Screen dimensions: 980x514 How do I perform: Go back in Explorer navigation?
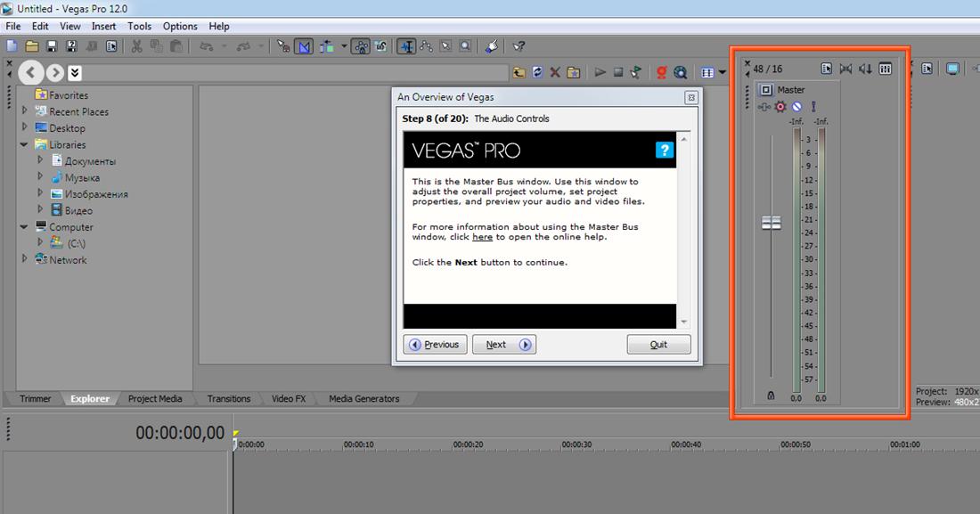click(x=31, y=72)
